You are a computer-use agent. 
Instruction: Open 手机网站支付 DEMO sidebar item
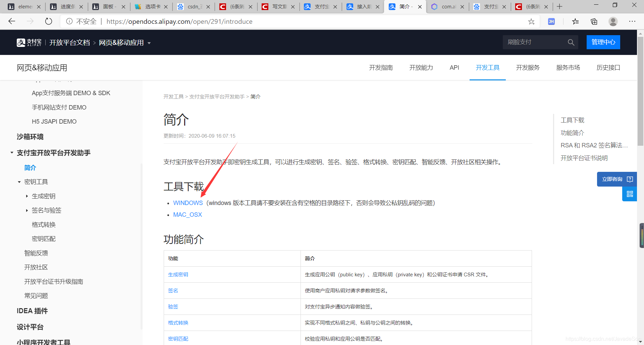59,108
